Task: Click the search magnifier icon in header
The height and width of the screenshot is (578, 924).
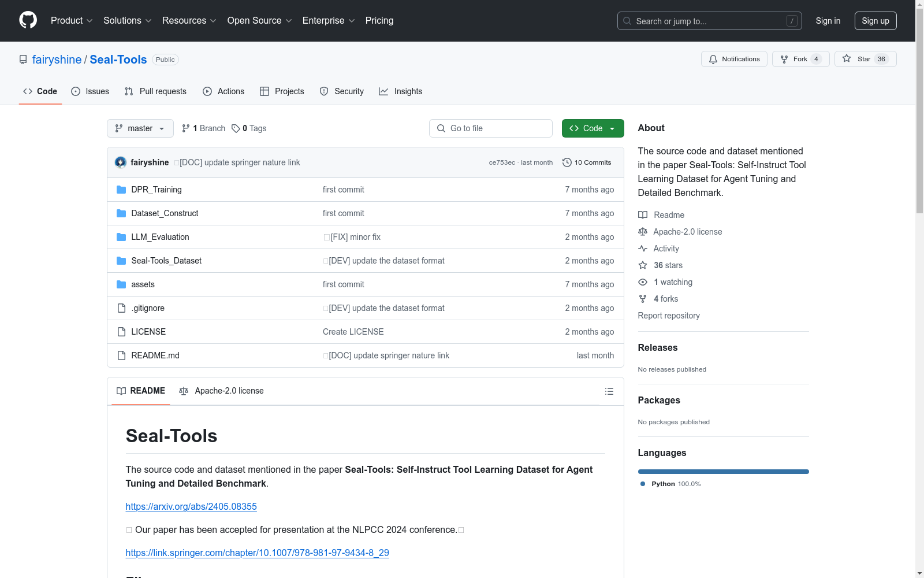Action: [627, 21]
